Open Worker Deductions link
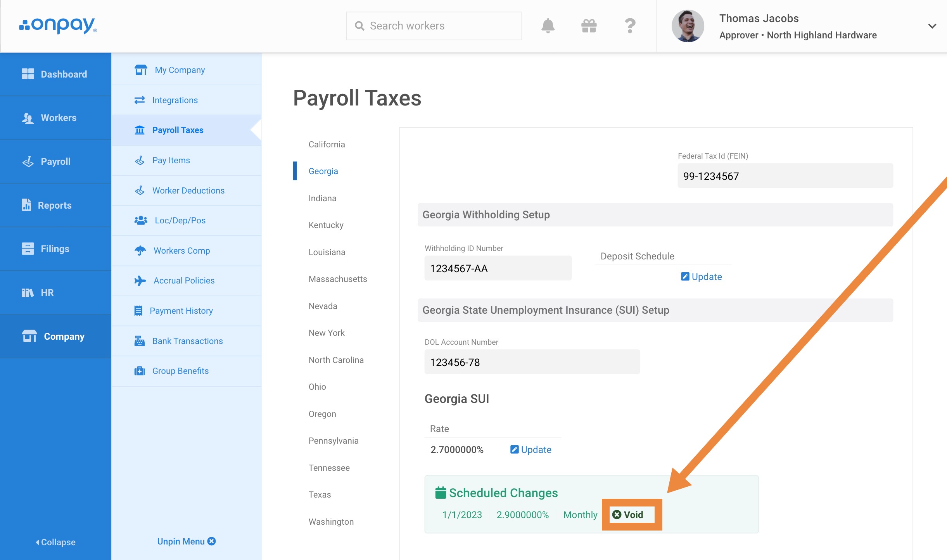Image resolution: width=947 pixels, height=560 pixels. 188,190
